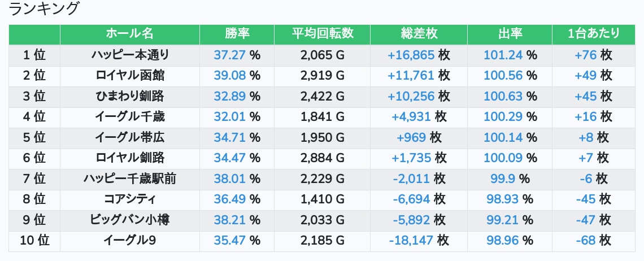Screen dimensions: 644x261
Task: Click the イーグル9 hall name
Action: point(130,241)
